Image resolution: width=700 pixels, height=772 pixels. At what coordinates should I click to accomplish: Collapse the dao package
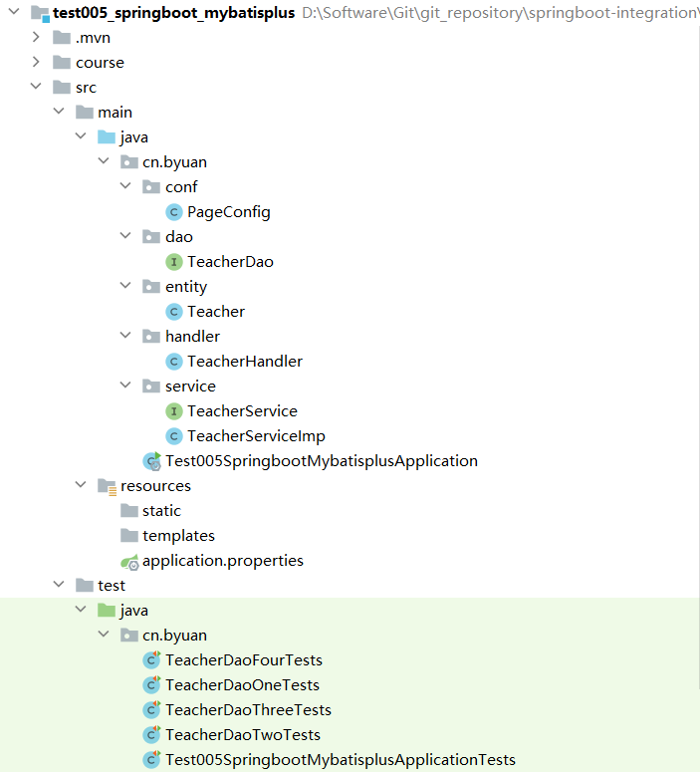point(126,235)
